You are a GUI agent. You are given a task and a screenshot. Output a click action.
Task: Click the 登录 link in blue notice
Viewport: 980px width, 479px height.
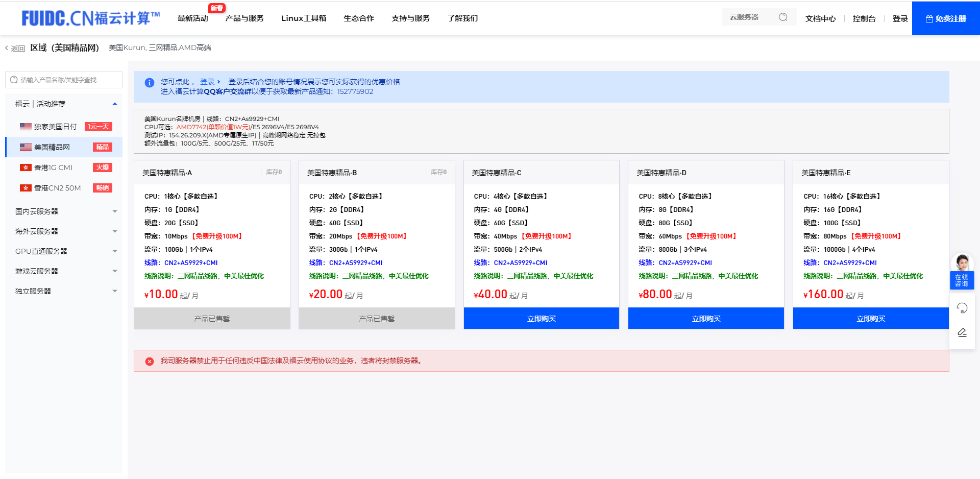tap(210, 82)
